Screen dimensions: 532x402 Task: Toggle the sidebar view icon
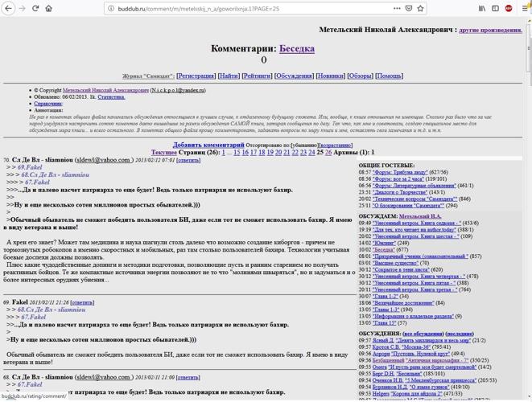pos(495,9)
